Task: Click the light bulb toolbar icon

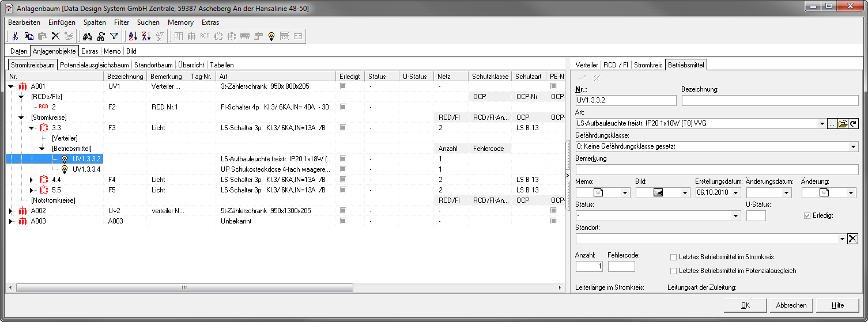Action: (x=271, y=36)
